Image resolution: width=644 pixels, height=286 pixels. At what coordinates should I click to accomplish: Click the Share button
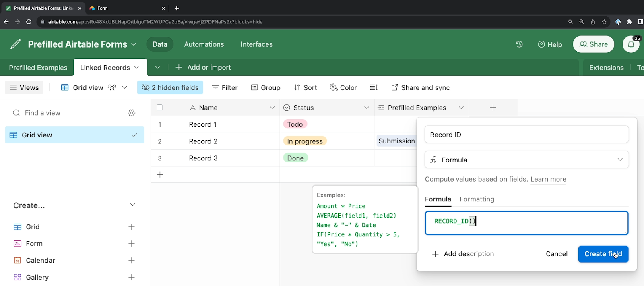pyautogui.click(x=593, y=44)
